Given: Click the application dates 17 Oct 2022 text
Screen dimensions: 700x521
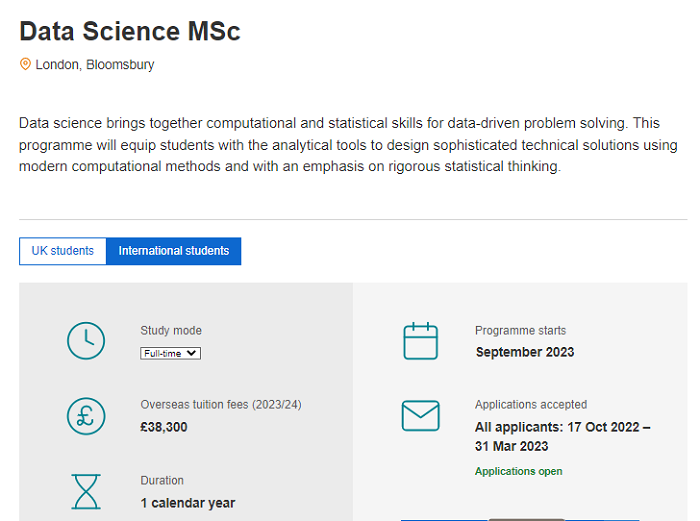Looking at the screenshot, I should 562,427.
